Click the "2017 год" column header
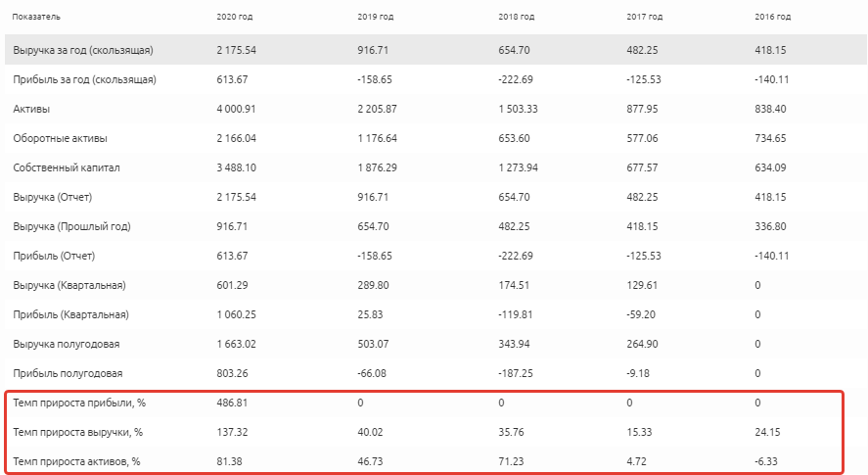The image size is (868, 475). tap(644, 17)
